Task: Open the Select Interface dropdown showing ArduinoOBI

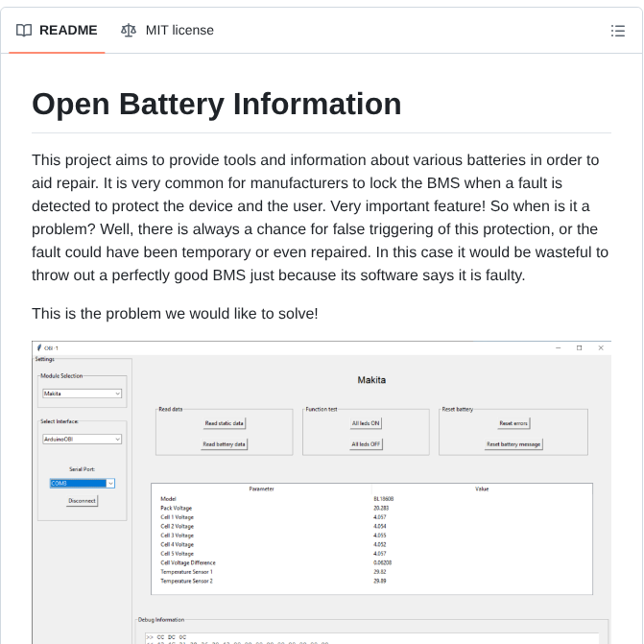Action: click(x=83, y=439)
